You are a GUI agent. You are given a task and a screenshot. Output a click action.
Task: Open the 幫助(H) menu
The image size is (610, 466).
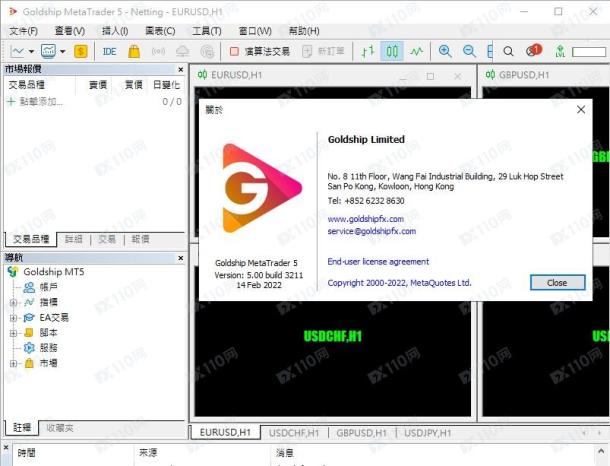[304, 31]
